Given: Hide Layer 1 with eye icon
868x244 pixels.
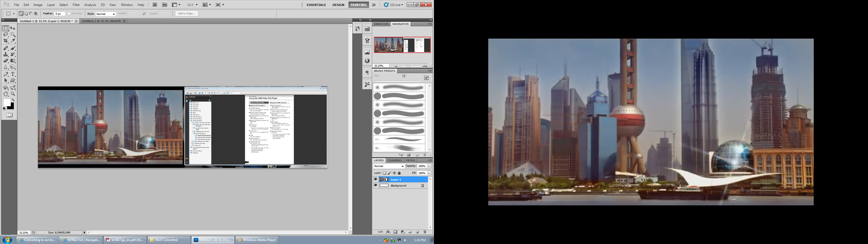Looking at the screenshot, I should (375, 179).
